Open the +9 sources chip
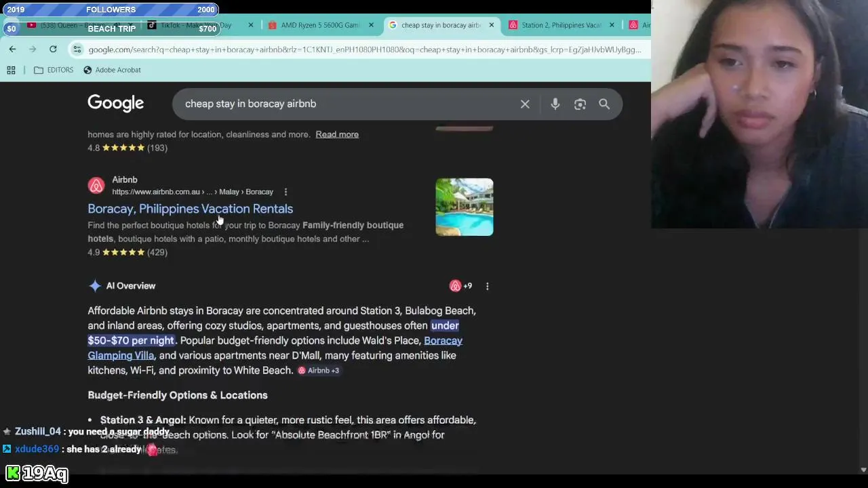Viewport: 868px width, 488px height. click(x=461, y=286)
